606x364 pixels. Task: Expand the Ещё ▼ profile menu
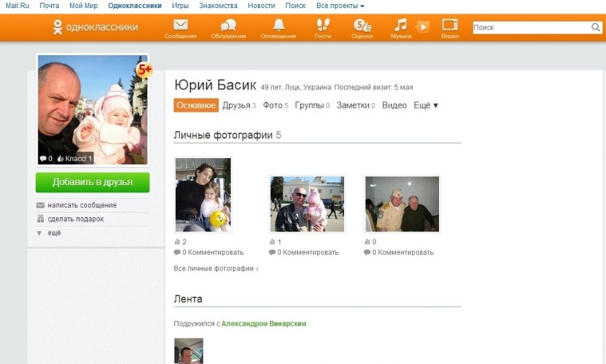[x=426, y=106]
